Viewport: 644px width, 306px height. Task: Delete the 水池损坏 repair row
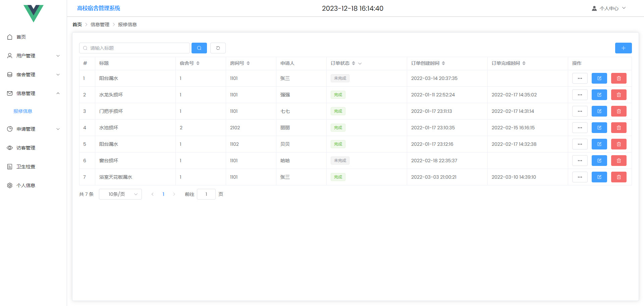point(619,128)
